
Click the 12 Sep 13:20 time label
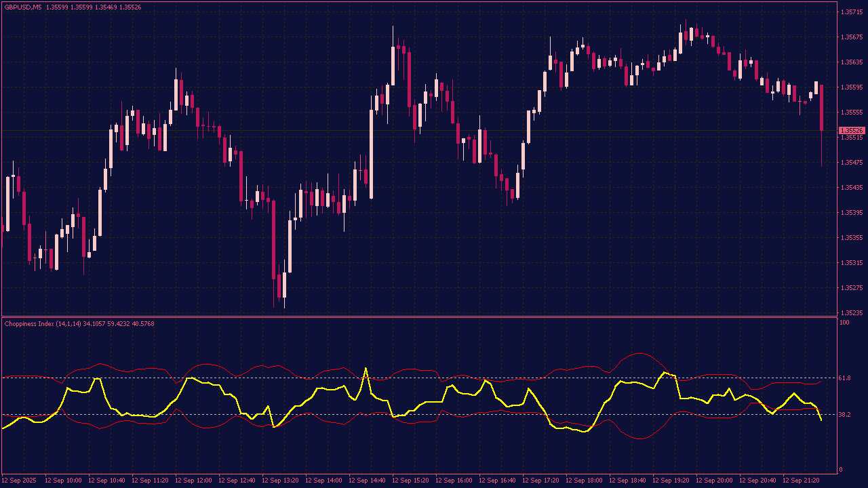point(280,481)
